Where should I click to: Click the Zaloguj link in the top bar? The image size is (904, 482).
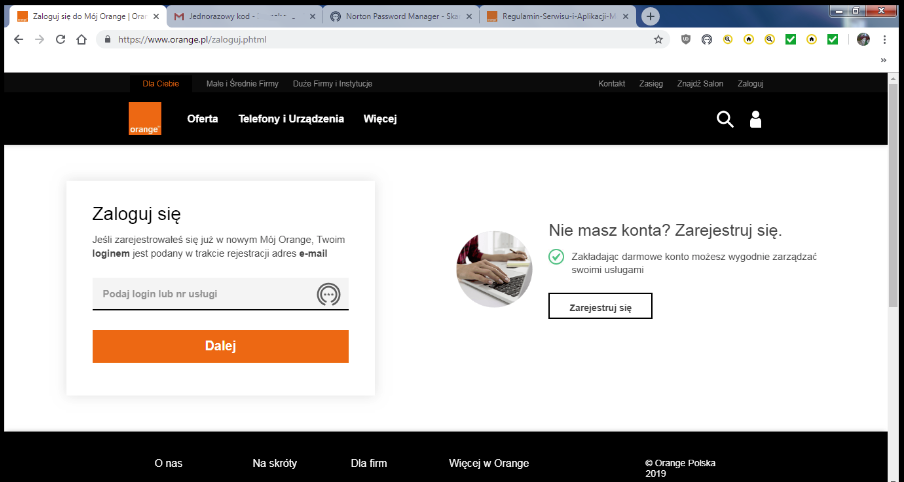[750, 84]
